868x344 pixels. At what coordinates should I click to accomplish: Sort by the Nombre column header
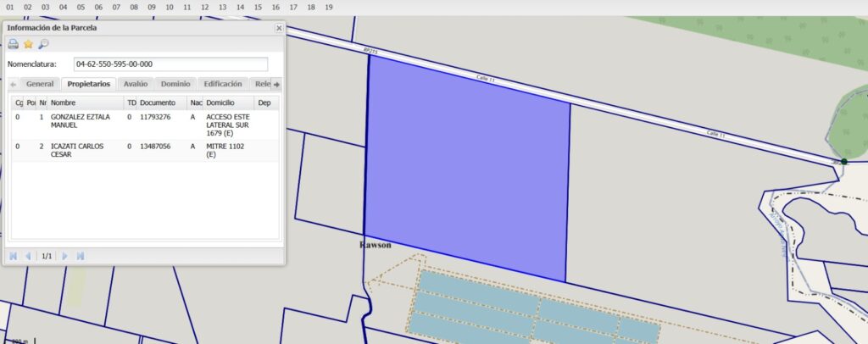(x=85, y=103)
